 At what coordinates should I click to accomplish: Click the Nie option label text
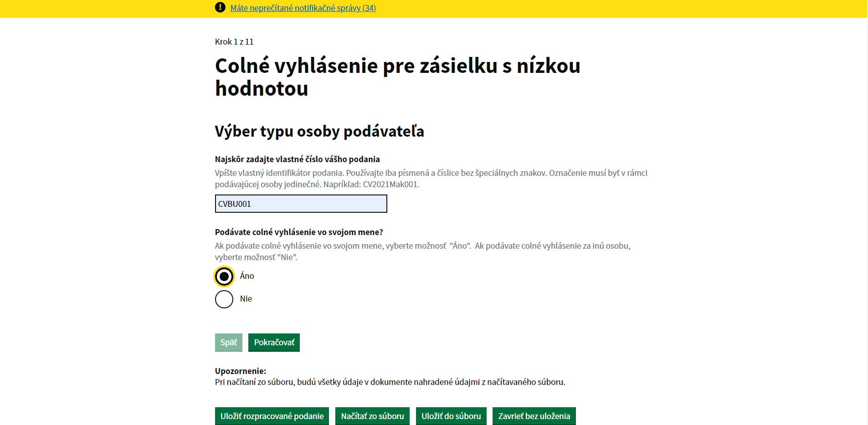tap(246, 299)
